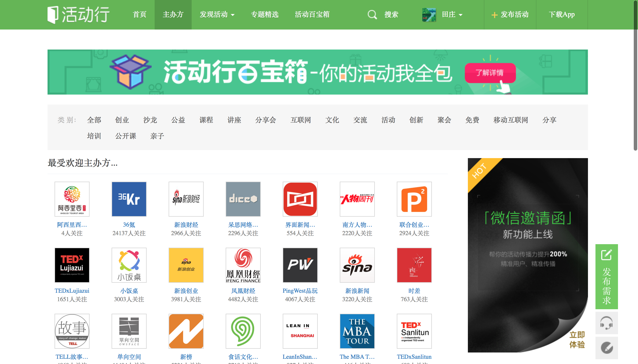Filter organizers by 沙龙 category

coord(150,120)
